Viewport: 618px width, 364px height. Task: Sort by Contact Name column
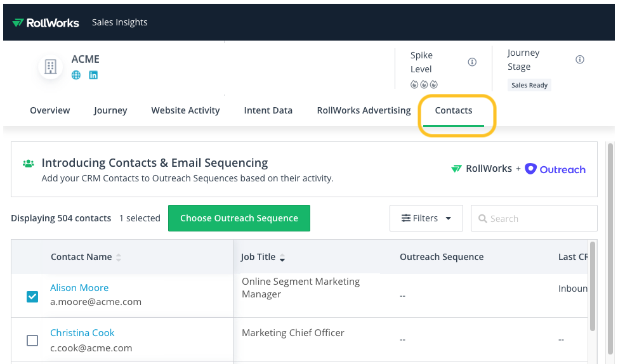pyautogui.click(x=119, y=257)
